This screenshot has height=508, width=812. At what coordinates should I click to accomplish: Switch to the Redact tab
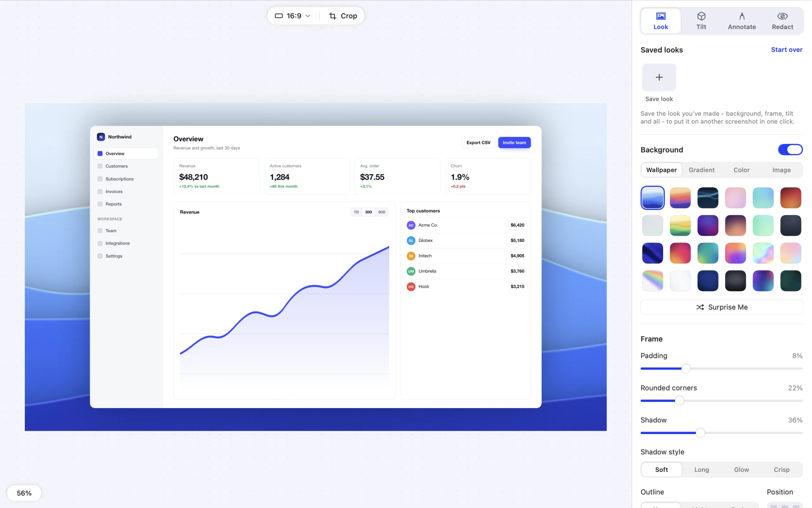[782, 21]
